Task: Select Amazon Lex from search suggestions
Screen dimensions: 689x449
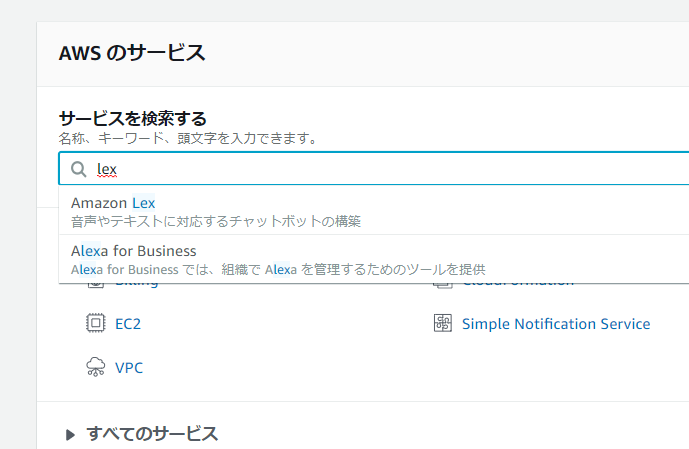Action: point(374,211)
